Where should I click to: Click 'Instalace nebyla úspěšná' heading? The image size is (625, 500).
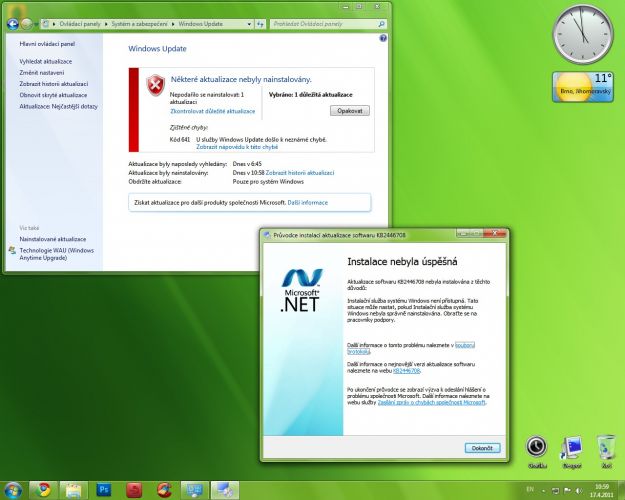pos(402,262)
